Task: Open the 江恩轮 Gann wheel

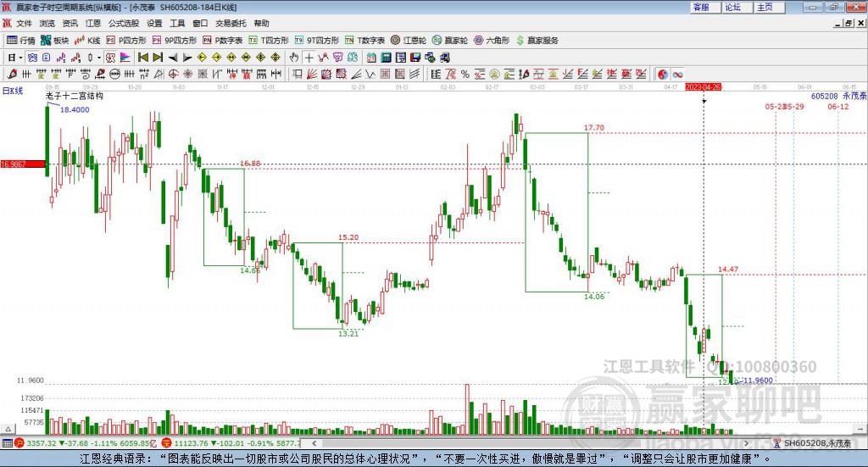Action: [409, 41]
